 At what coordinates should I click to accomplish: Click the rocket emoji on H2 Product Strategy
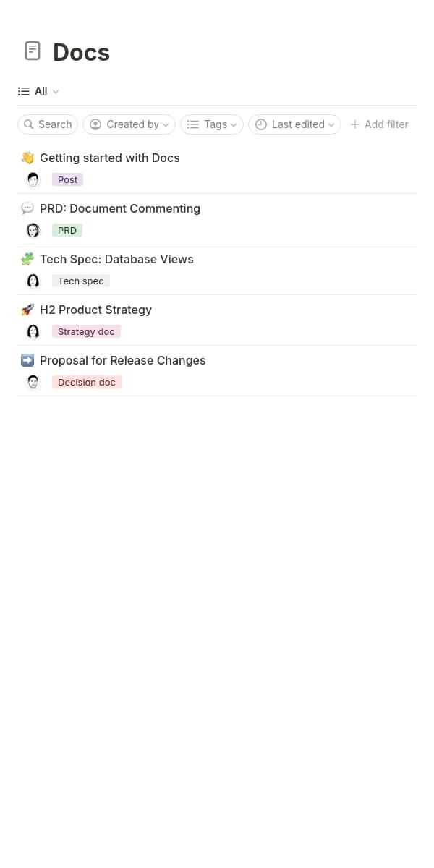[x=27, y=310]
